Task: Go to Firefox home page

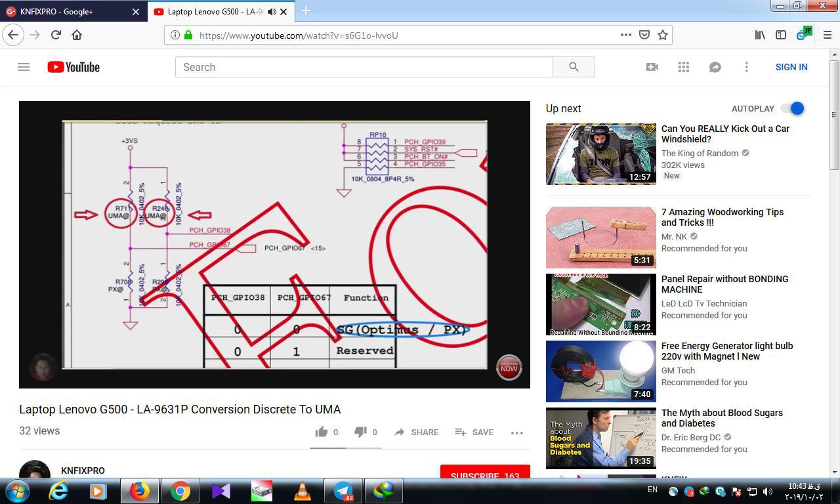Action: (77, 35)
